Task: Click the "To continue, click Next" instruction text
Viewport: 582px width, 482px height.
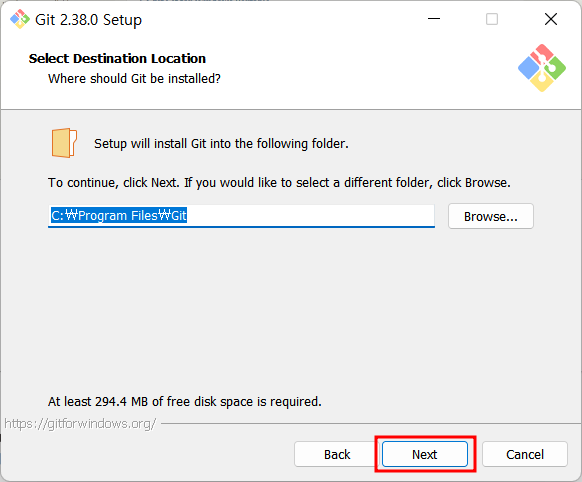Action: click(x=279, y=183)
